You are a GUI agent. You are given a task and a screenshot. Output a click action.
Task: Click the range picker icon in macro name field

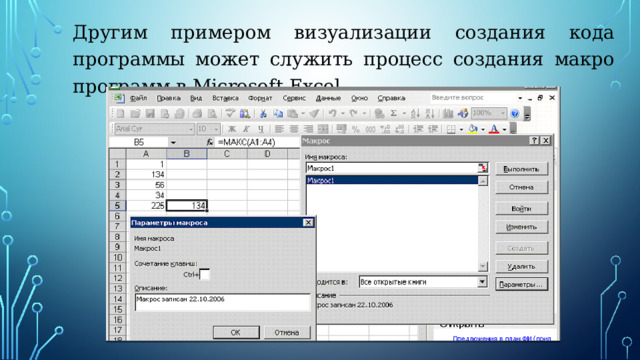(482, 168)
